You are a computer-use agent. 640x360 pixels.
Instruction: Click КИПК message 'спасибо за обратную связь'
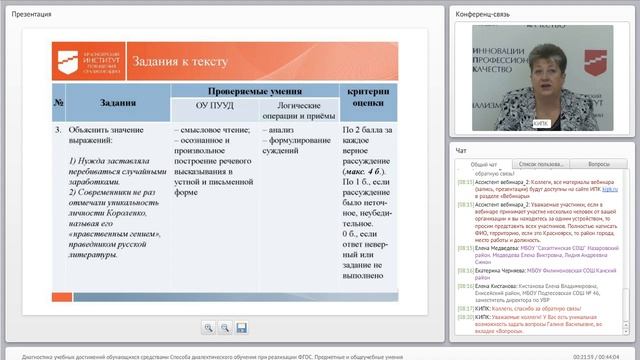(519, 309)
